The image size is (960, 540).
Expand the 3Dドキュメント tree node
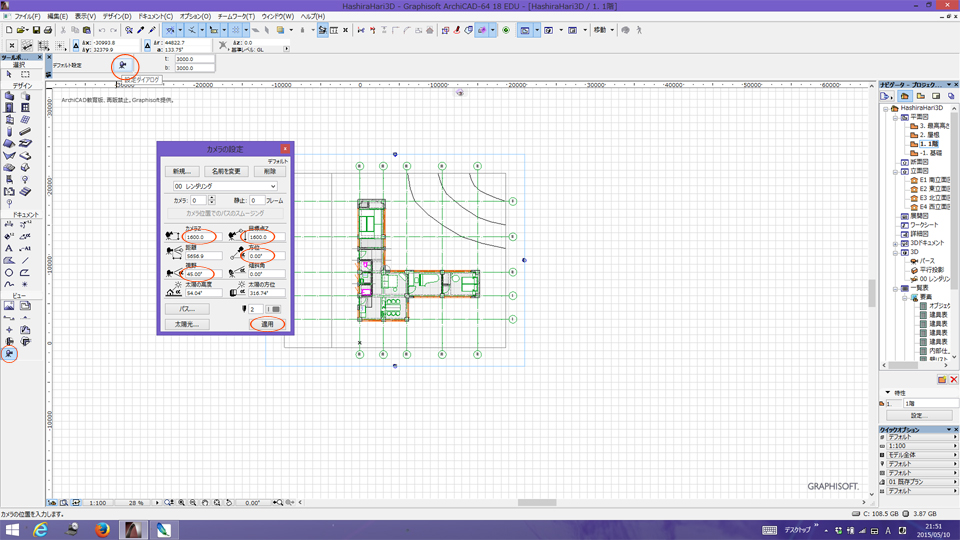[x=895, y=243]
